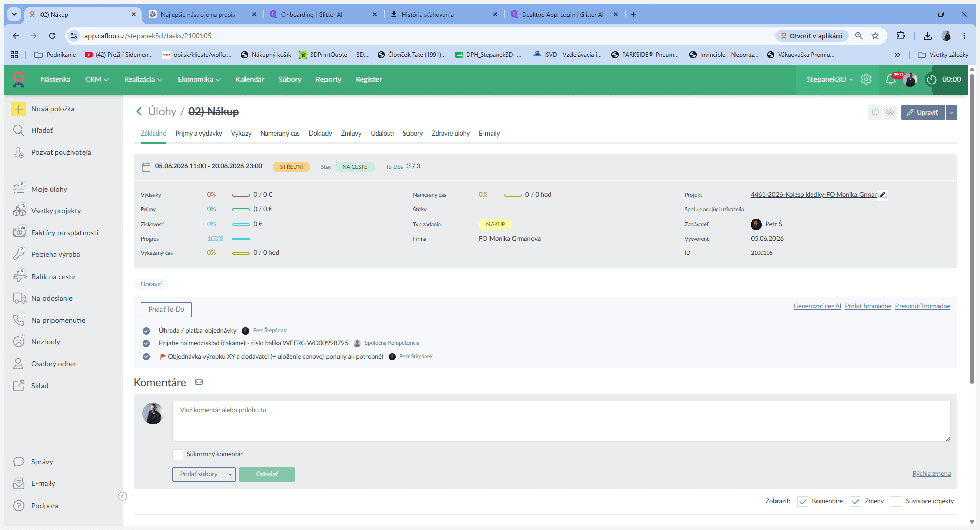Toggle the crossed-eye visibility button

click(x=890, y=112)
